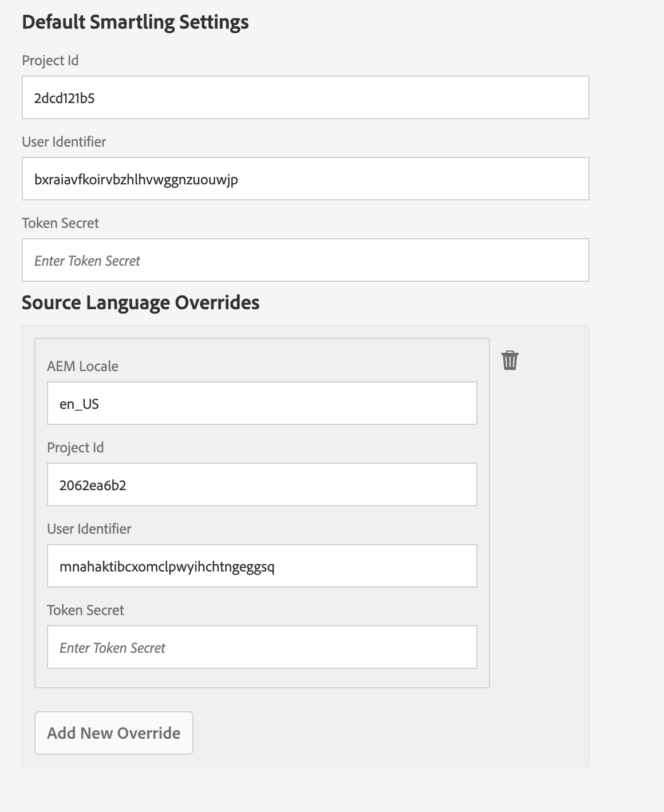Focus the override Project Id field 2062ea6b2
Viewport: 664px width, 812px height.
coord(262,485)
